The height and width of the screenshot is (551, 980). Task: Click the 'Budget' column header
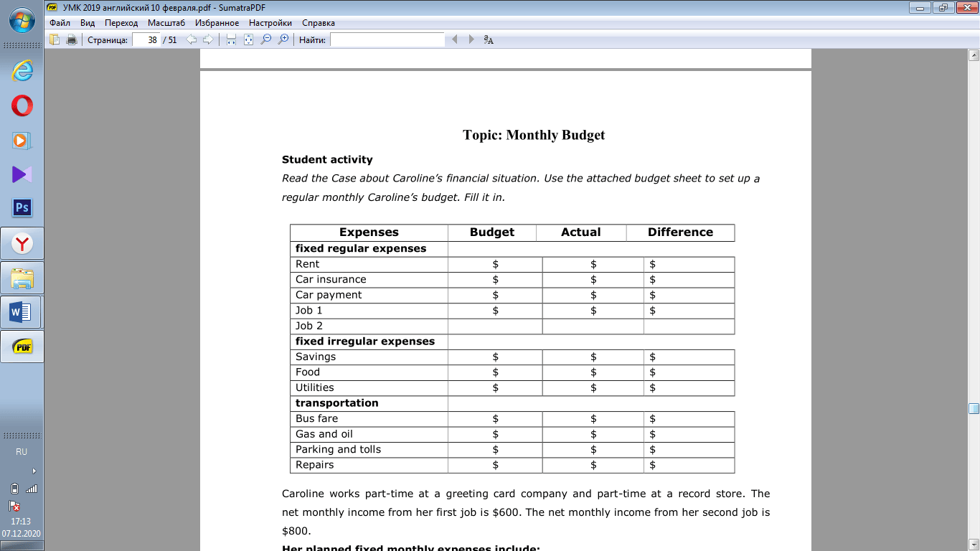point(492,232)
